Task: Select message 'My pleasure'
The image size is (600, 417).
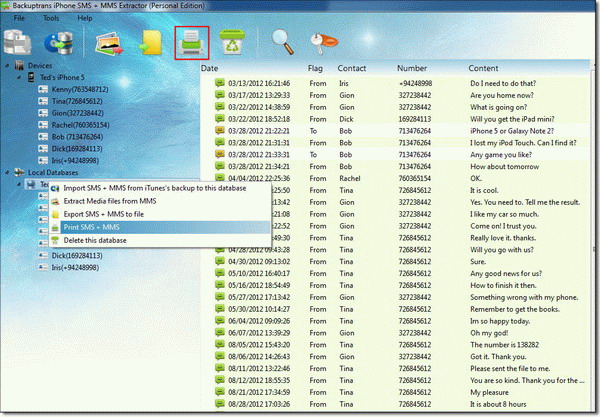Action: pyautogui.click(x=489, y=393)
